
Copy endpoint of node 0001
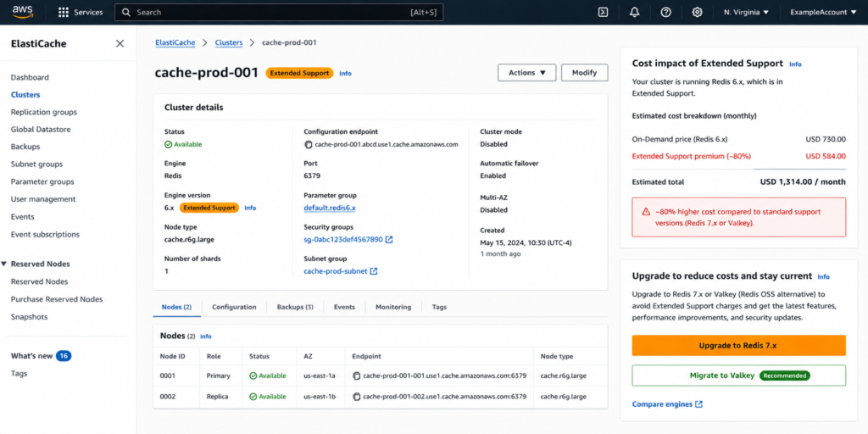click(357, 376)
